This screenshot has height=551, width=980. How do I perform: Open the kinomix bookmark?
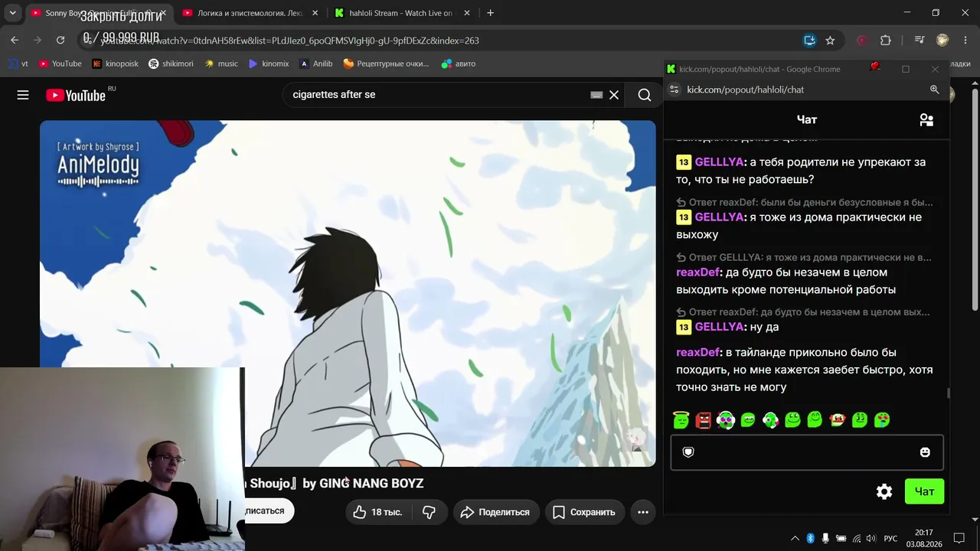[x=269, y=64]
